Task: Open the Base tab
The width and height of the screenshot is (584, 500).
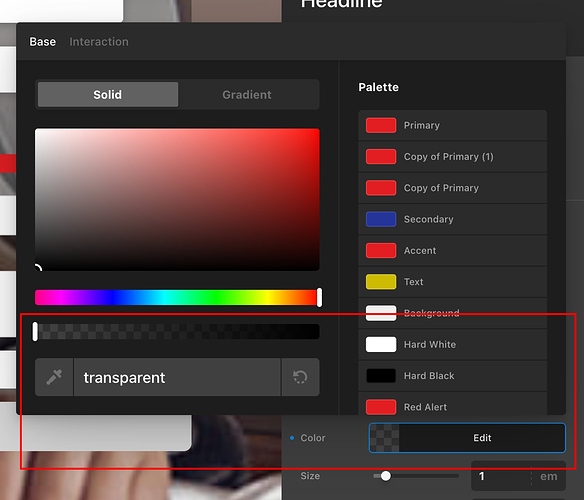Action: pyautogui.click(x=42, y=42)
